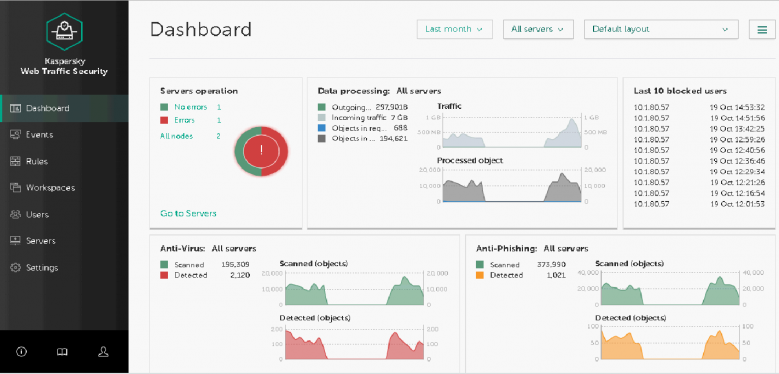Click the blue Objects in requests swatch
The image size is (779, 374).
[322, 128]
